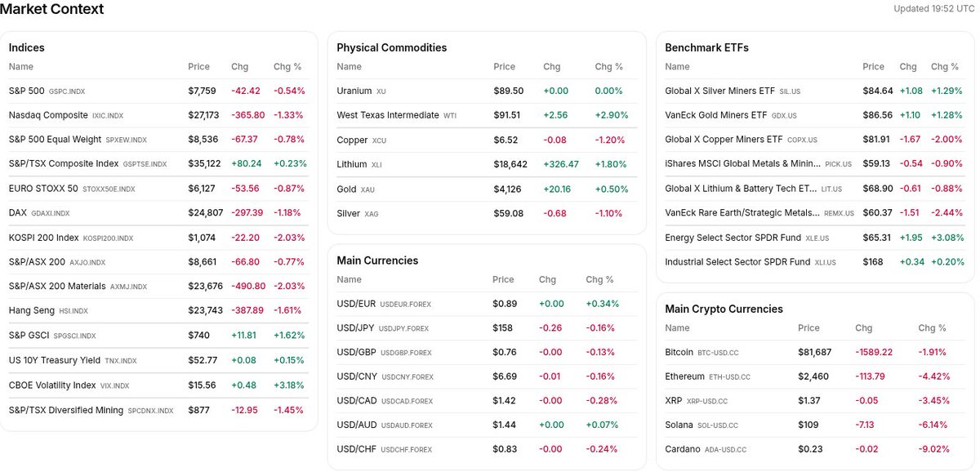Open KOSPI 200 Index row
The height and width of the screenshot is (472, 980).
158,238
